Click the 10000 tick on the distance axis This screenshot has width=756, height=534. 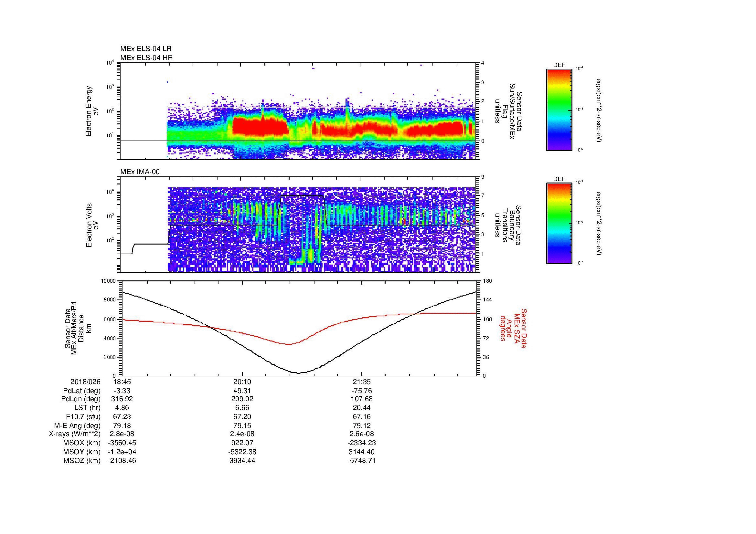(x=108, y=281)
